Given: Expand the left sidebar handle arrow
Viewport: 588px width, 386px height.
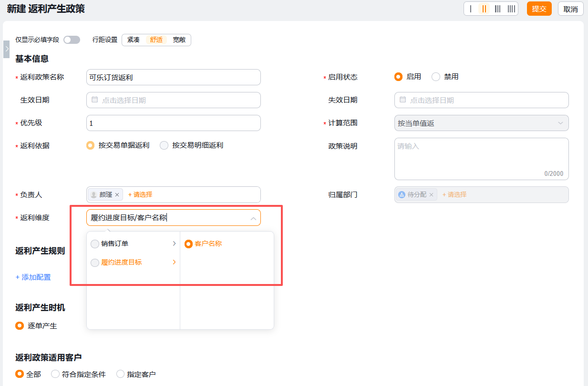Looking at the screenshot, I should pos(7,49).
